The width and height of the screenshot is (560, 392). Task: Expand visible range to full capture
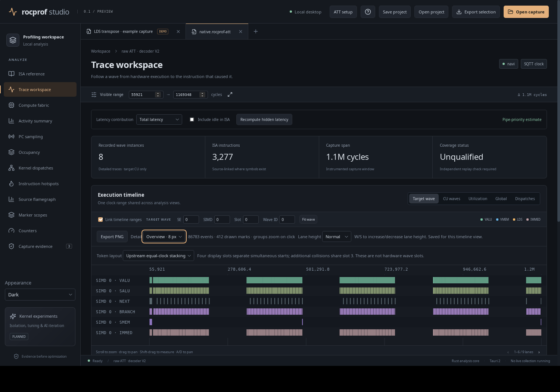(x=230, y=94)
